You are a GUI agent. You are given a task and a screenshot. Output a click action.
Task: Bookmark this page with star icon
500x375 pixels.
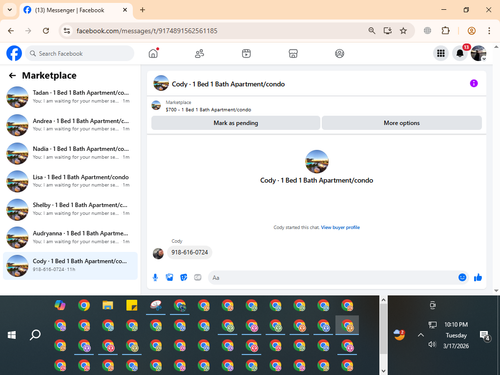tap(403, 31)
